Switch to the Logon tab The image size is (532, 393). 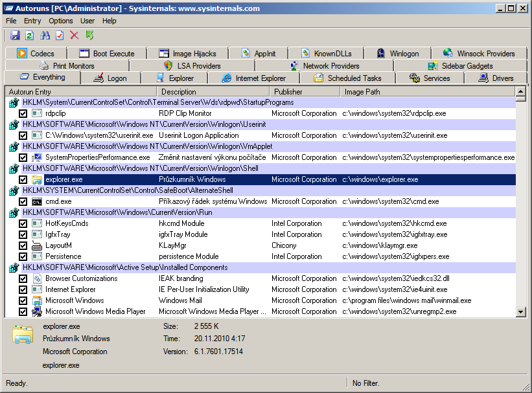(x=110, y=78)
